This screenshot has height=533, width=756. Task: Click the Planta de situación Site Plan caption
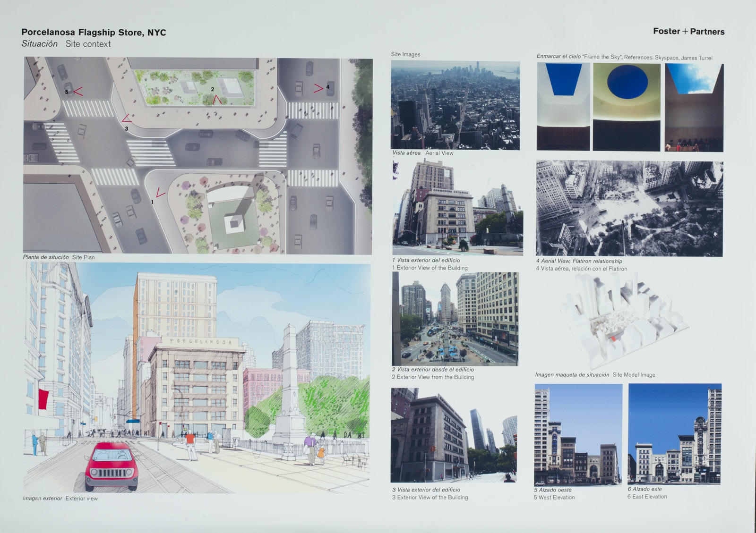[x=59, y=257]
